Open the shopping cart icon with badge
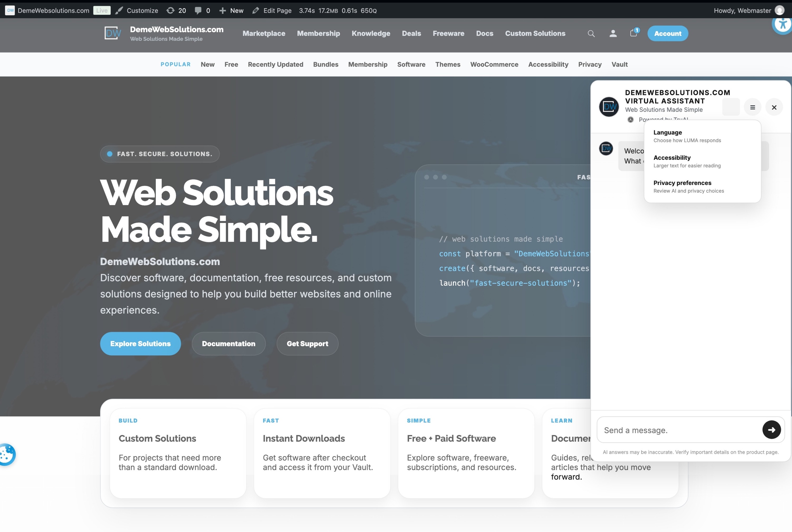792x532 pixels. 634,33
